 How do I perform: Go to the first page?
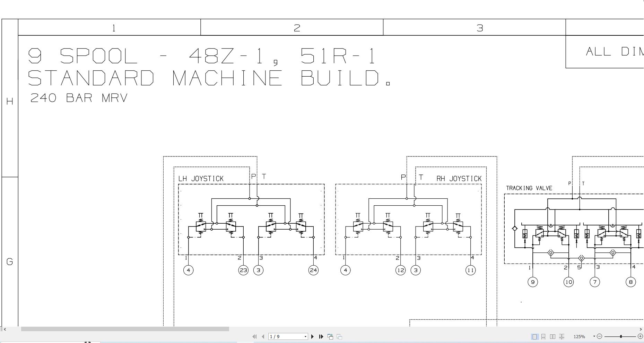(255, 336)
